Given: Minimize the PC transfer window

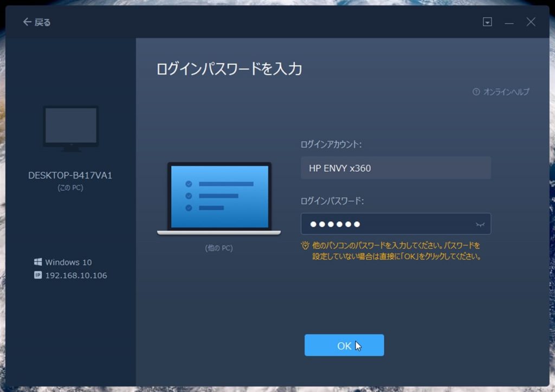Looking at the screenshot, I should pyautogui.click(x=509, y=22).
